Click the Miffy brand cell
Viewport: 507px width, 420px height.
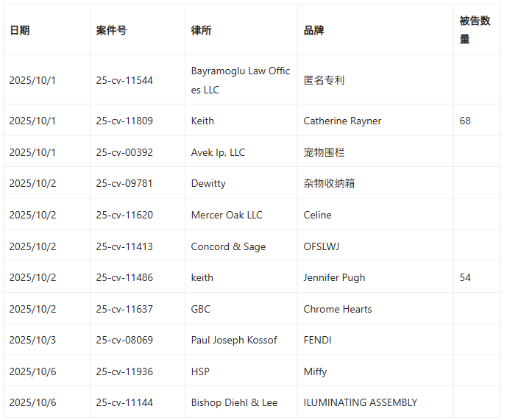point(315,371)
